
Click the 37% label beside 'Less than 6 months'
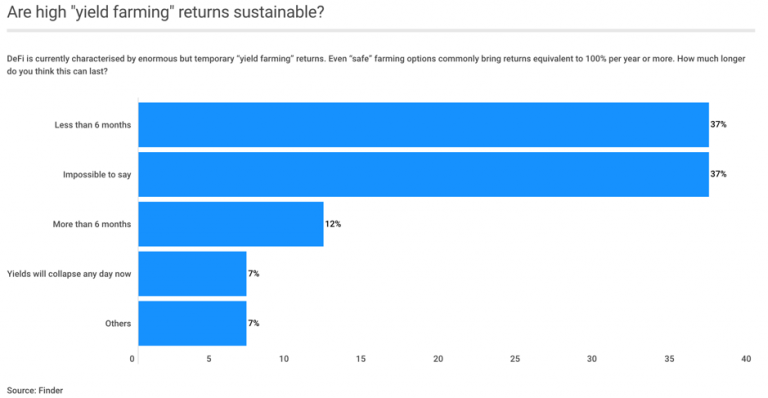coord(719,124)
